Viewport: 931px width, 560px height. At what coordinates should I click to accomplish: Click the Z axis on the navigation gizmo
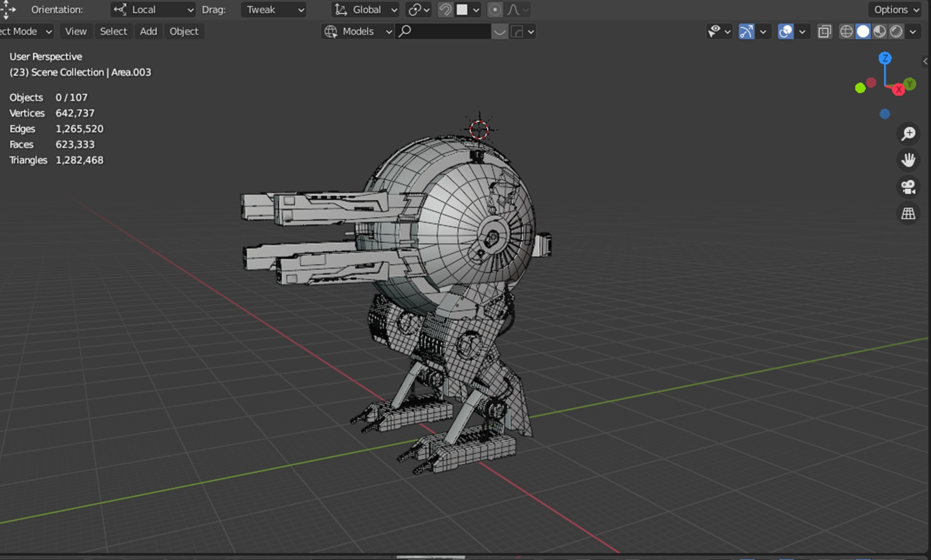click(x=885, y=58)
